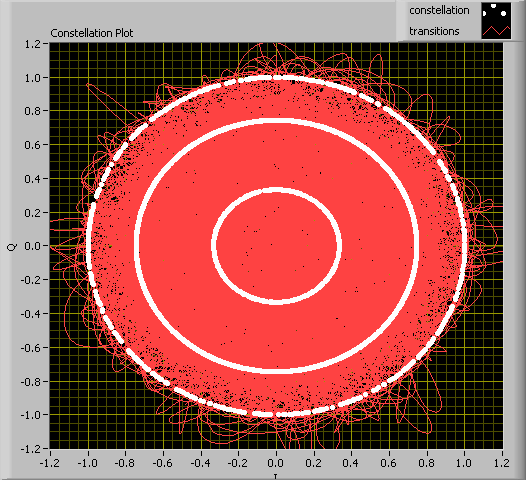Click the 0.6 tick label on the I axis
The height and width of the screenshot is (480, 526).
tap(389, 463)
